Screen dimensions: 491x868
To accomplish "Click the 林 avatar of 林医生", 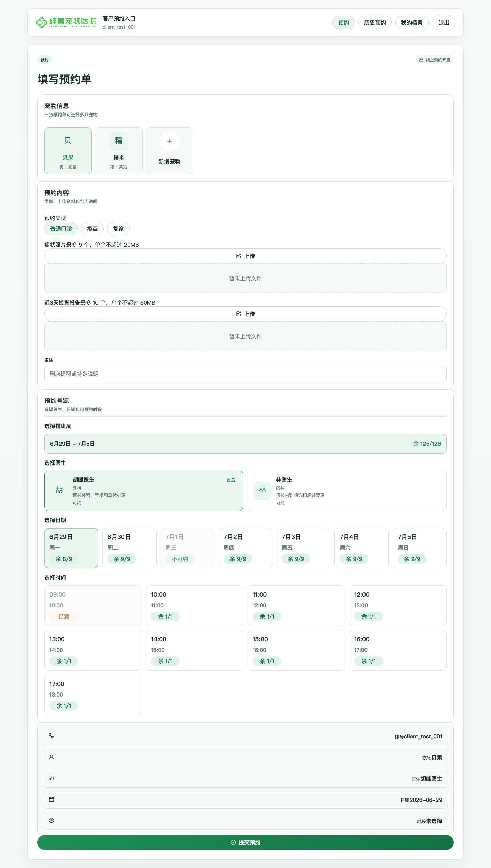I will (263, 490).
